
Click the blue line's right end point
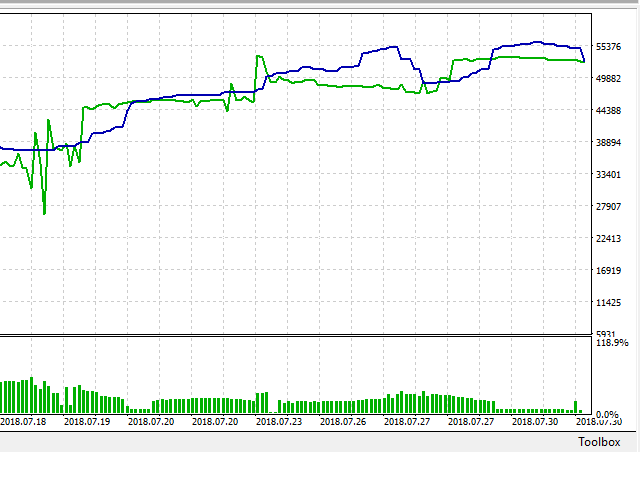[584, 62]
